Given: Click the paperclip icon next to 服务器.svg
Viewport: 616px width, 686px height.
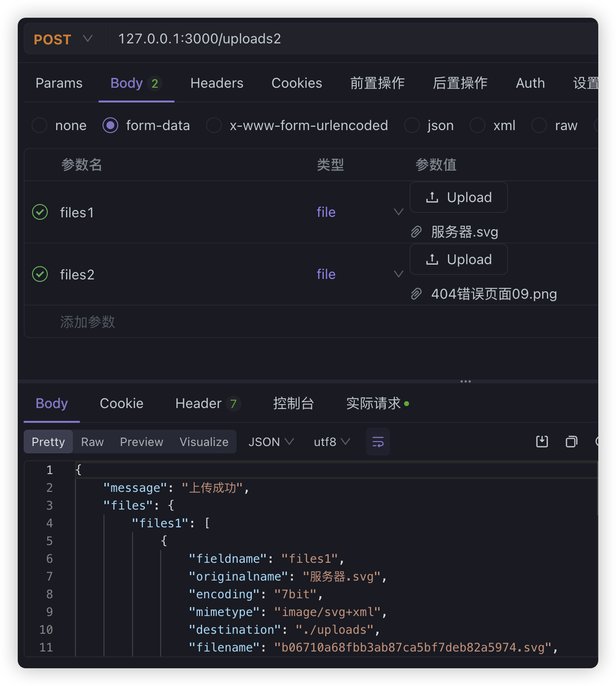Looking at the screenshot, I should 416,231.
